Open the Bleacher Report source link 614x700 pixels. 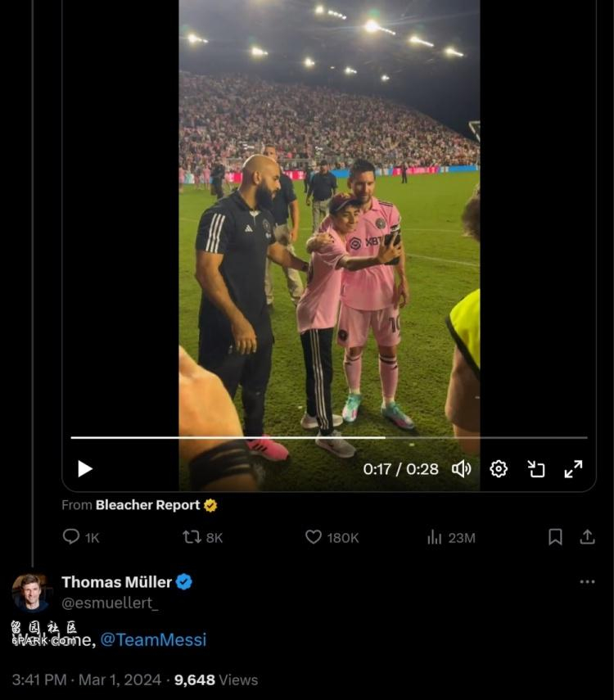pos(147,505)
